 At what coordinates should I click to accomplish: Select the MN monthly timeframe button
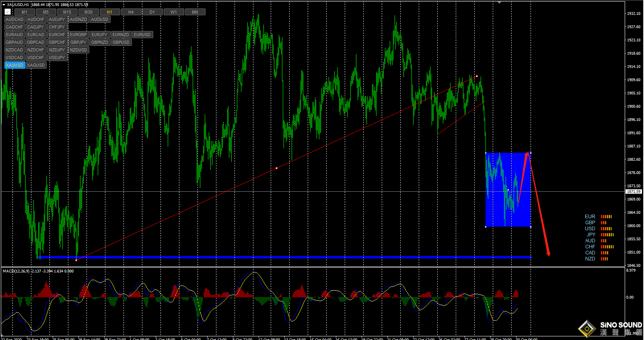pos(195,12)
